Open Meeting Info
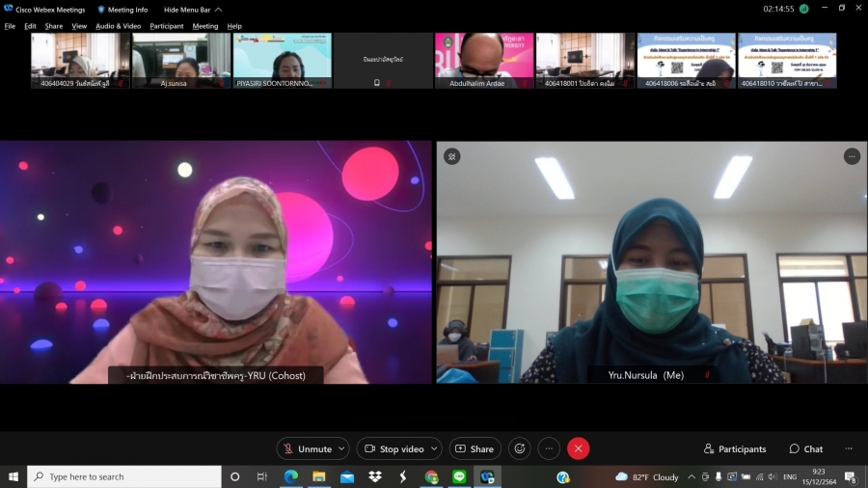This screenshot has height=488, width=868. (x=122, y=10)
